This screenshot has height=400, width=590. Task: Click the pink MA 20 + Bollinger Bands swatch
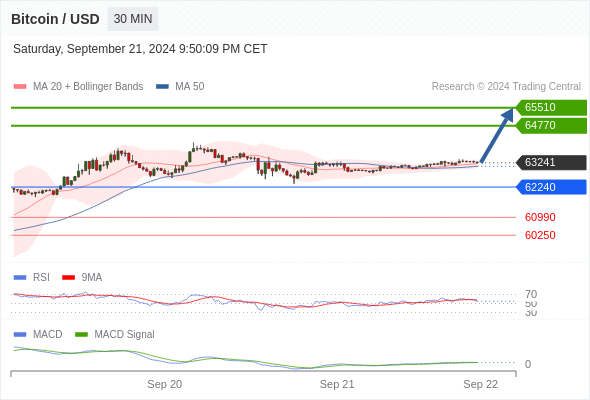20,87
